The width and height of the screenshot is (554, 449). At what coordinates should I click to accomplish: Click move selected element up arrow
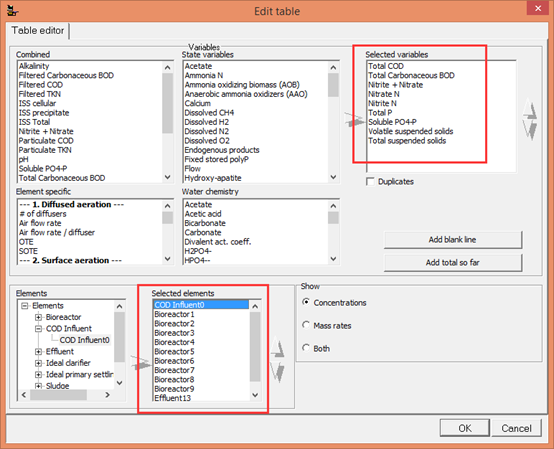click(x=278, y=348)
